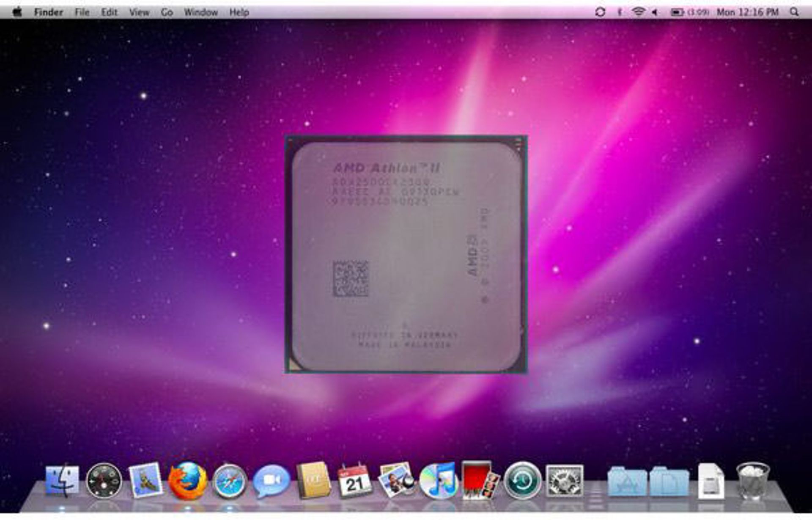Open the volume menu bar icon

tap(655, 12)
